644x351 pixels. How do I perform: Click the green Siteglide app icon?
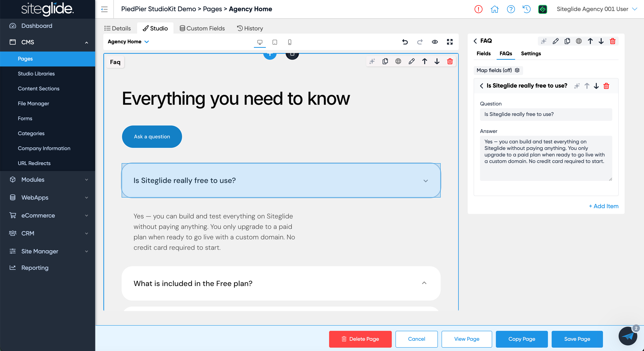[x=543, y=9]
